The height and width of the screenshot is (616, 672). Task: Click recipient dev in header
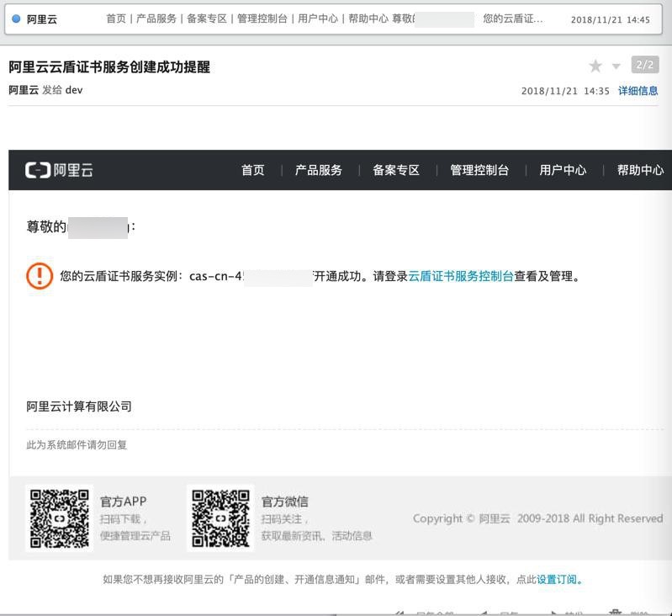tap(74, 90)
